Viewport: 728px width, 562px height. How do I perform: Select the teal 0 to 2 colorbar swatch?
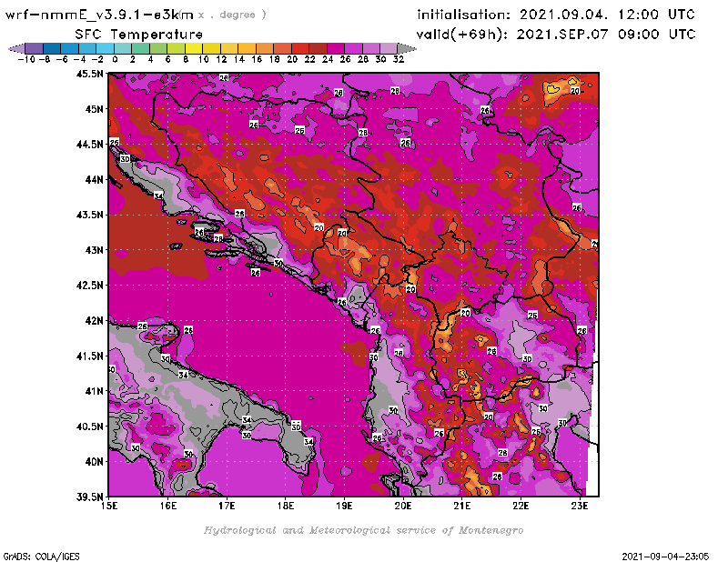(x=123, y=48)
